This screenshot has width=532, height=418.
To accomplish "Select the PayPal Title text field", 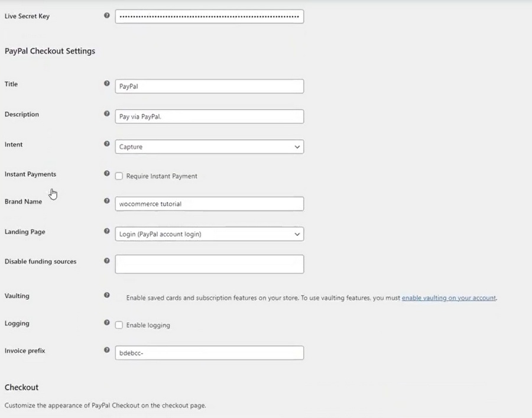I will pos(209,86).
